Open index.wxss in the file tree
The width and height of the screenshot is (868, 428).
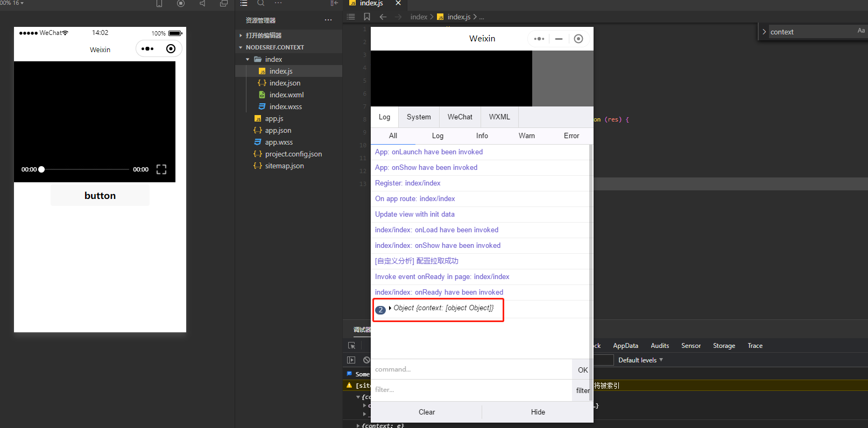[x=285, y=106]
